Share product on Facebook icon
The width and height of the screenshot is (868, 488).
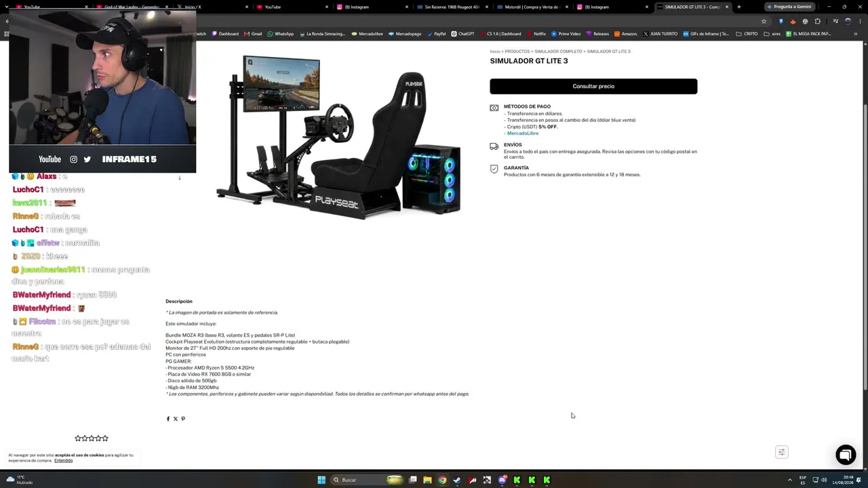tap(168, 419)
